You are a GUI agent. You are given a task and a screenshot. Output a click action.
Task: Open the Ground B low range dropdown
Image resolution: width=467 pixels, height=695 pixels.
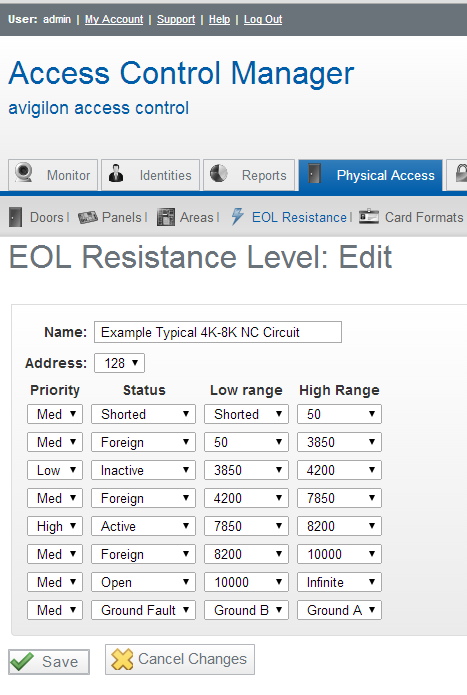tap(246, 610)
